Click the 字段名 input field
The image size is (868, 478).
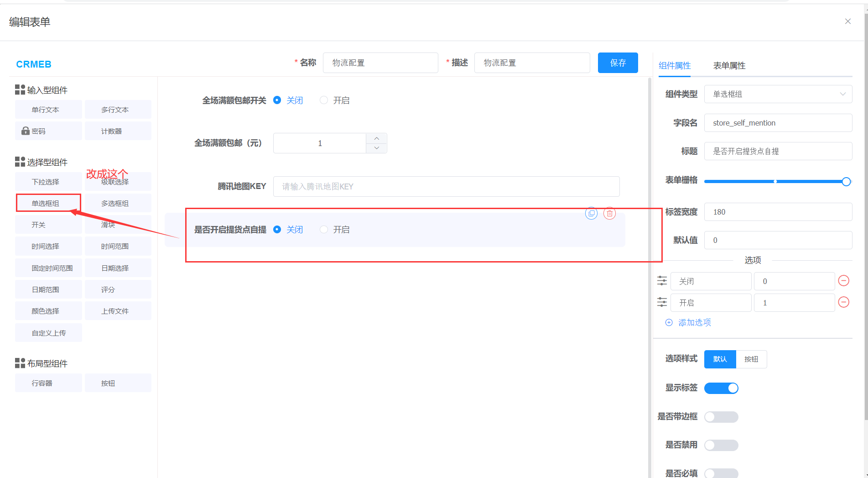(x=778, y=123)
